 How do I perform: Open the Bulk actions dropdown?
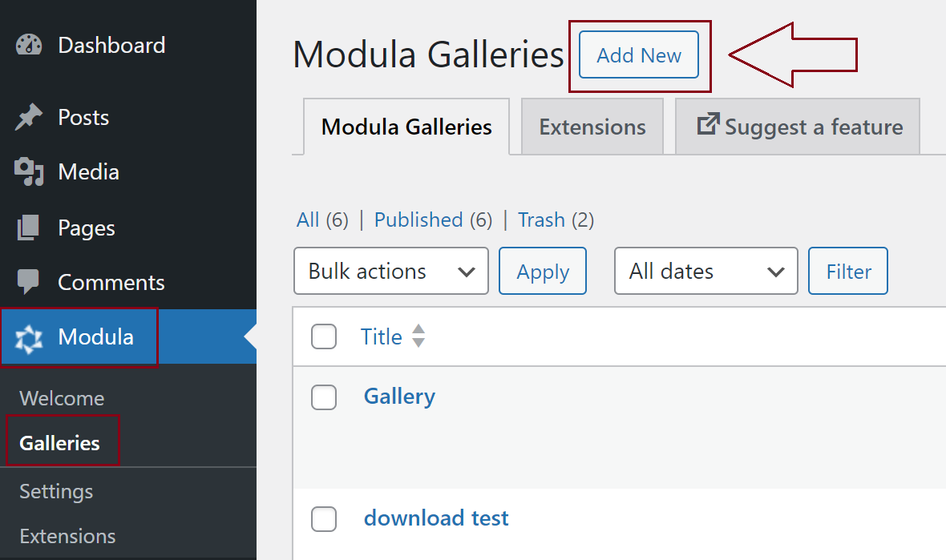(x=391, y=271)
